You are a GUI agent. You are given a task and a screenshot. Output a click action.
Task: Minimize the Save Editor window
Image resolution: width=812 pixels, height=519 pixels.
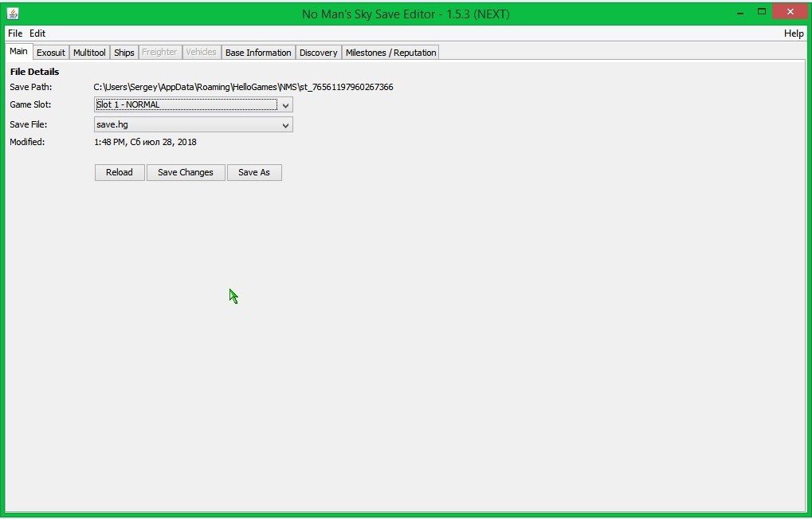pos(740,12)
